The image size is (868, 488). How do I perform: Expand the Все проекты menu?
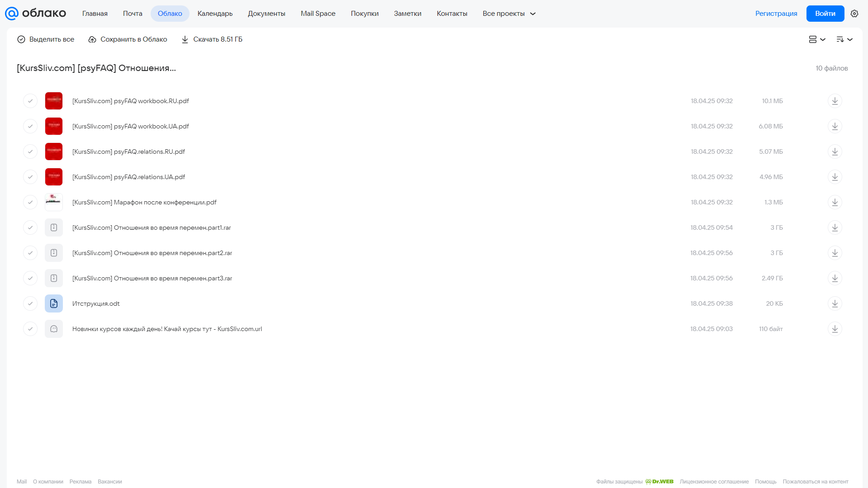509,14
